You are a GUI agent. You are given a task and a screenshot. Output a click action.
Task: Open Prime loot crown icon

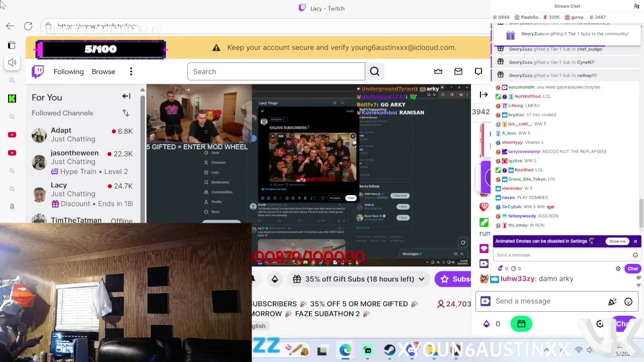pos(438,71)
